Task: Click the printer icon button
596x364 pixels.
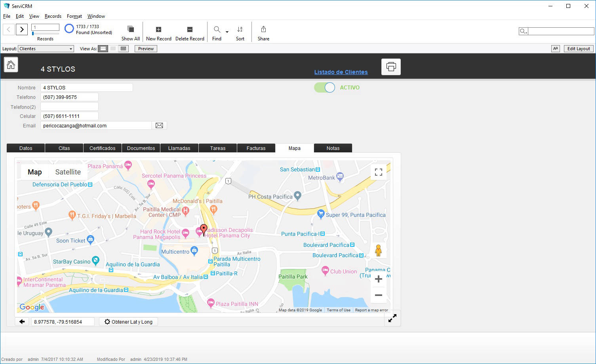Action: point(391,66)
